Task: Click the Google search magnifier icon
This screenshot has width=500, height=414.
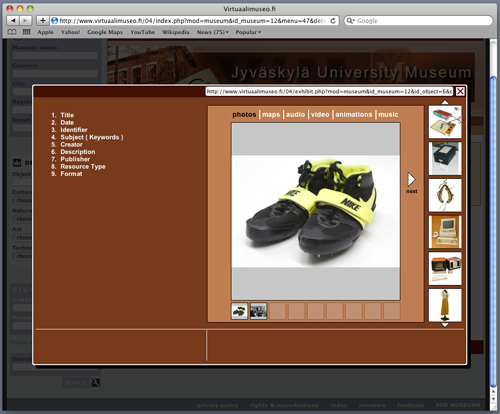Action: click(x=350, y=21)
